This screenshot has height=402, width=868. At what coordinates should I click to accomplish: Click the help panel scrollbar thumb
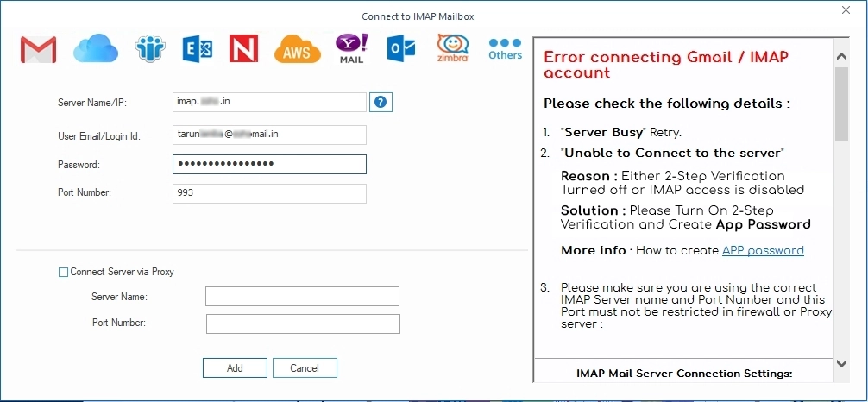[x=841, y=104]
